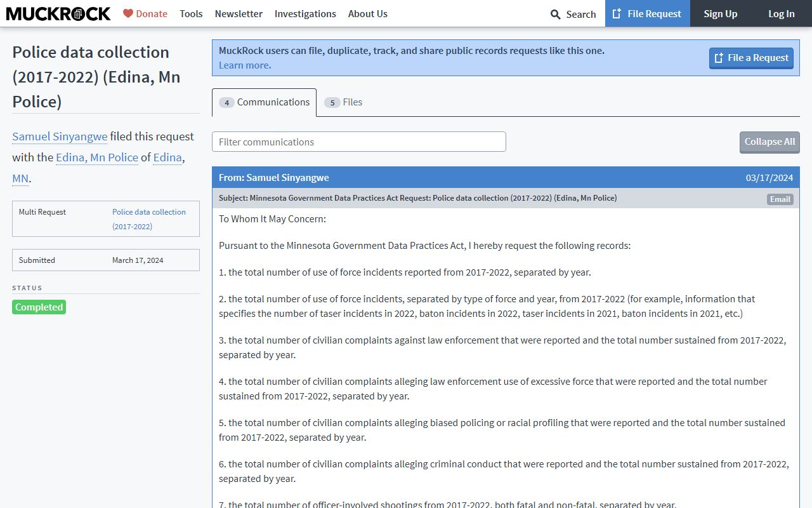Click request item 1 about use of force
Image resolution: width=812 pixels, height=508 pixels.
pos(405,272)
